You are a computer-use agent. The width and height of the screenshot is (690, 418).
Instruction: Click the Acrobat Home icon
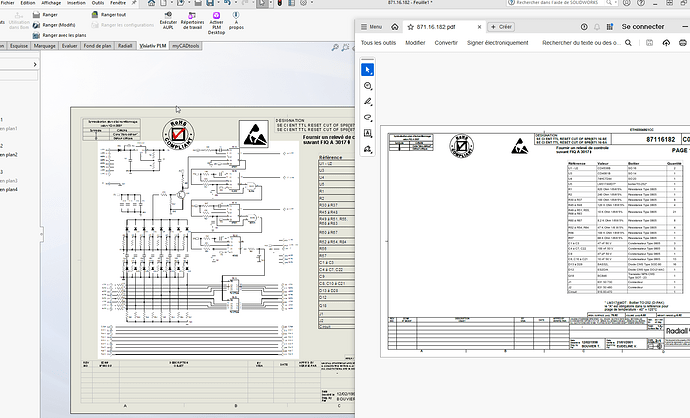(395, 27)
